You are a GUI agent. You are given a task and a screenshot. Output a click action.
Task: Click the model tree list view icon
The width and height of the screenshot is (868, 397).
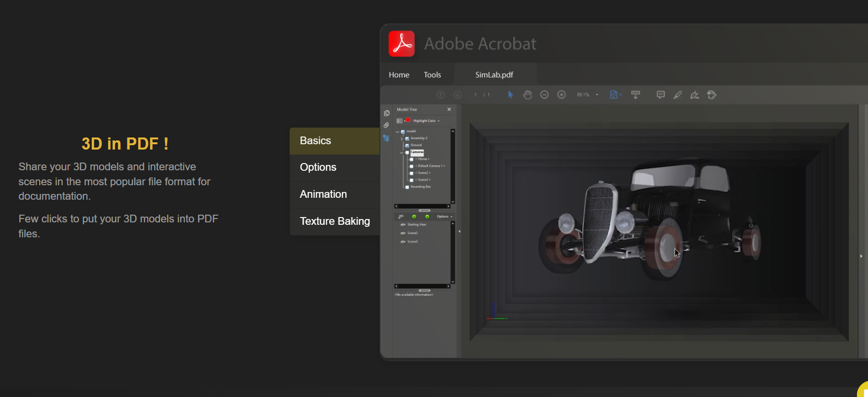399,121
